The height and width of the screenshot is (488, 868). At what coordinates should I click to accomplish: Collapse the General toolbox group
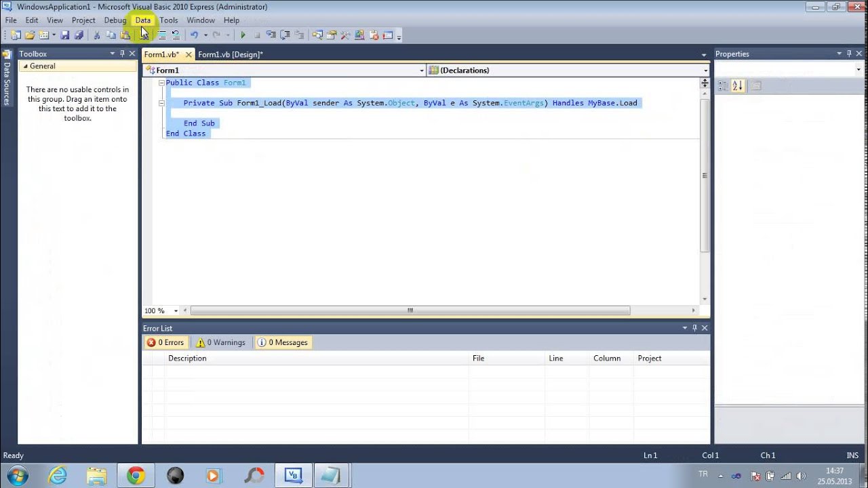tap(26, 66)
